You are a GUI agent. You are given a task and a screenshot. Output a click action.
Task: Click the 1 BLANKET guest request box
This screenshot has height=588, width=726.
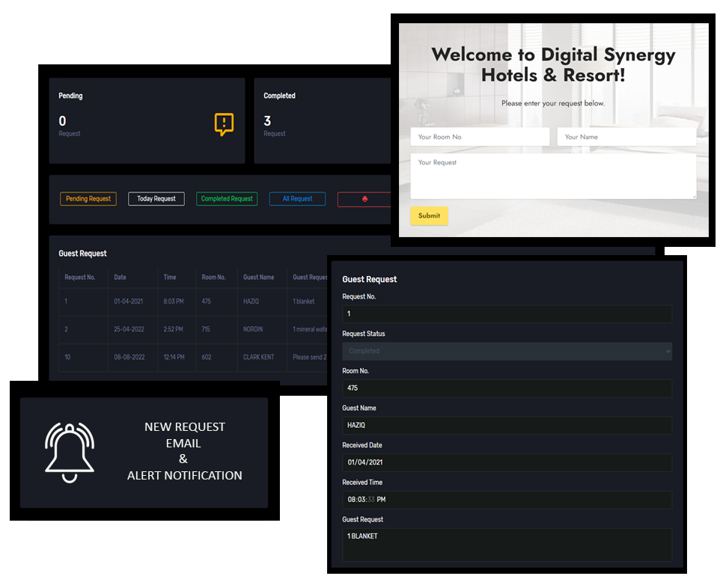[507, 545]
